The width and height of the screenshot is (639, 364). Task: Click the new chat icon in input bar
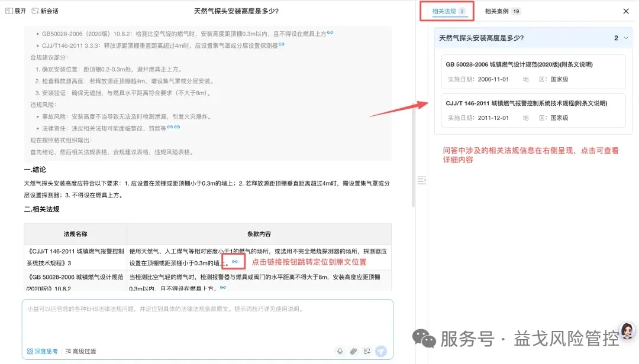pos(367,352)
